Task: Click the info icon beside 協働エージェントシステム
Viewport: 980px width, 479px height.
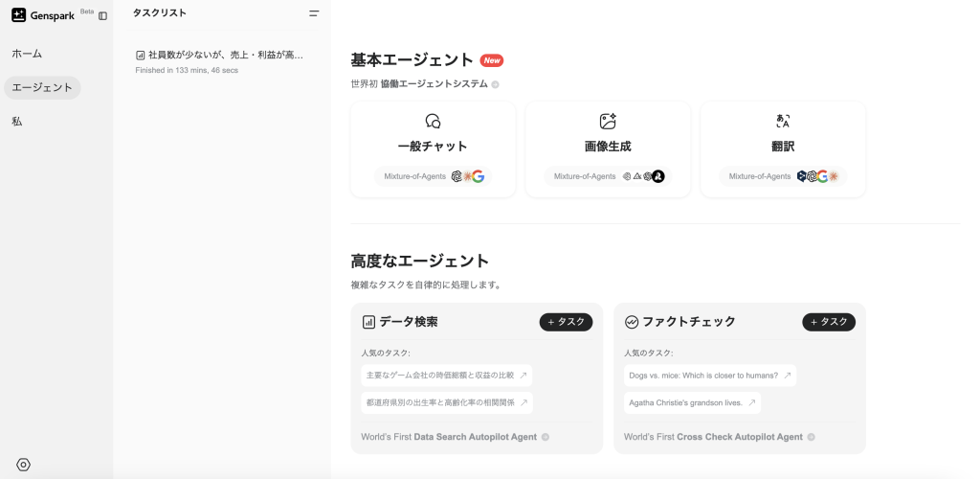Action: point(495,84)
